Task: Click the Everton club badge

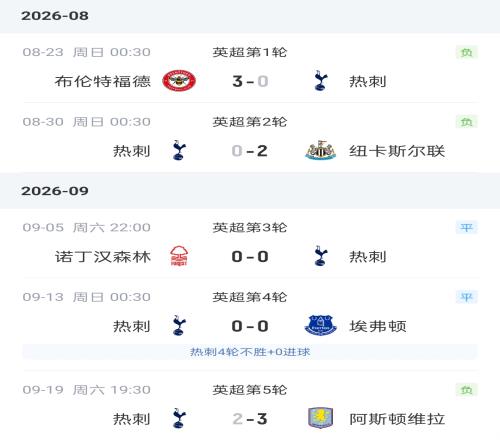Action: tap(320, 325)
